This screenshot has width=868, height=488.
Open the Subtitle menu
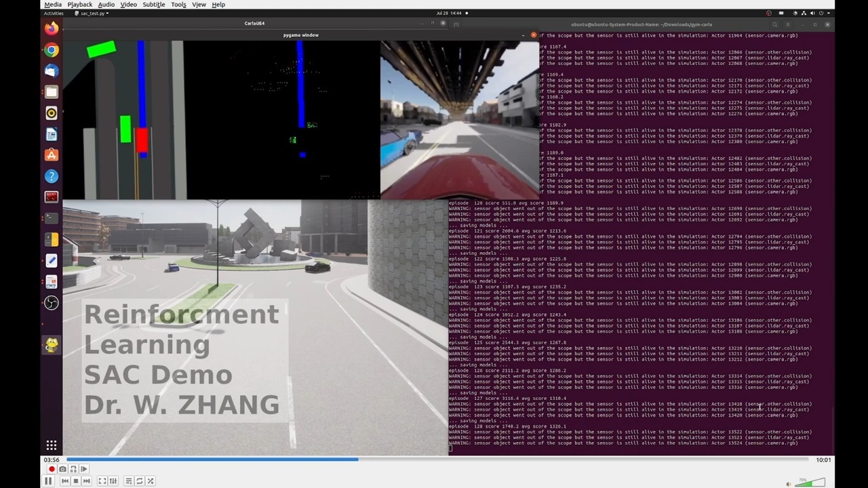click(154, 5)
